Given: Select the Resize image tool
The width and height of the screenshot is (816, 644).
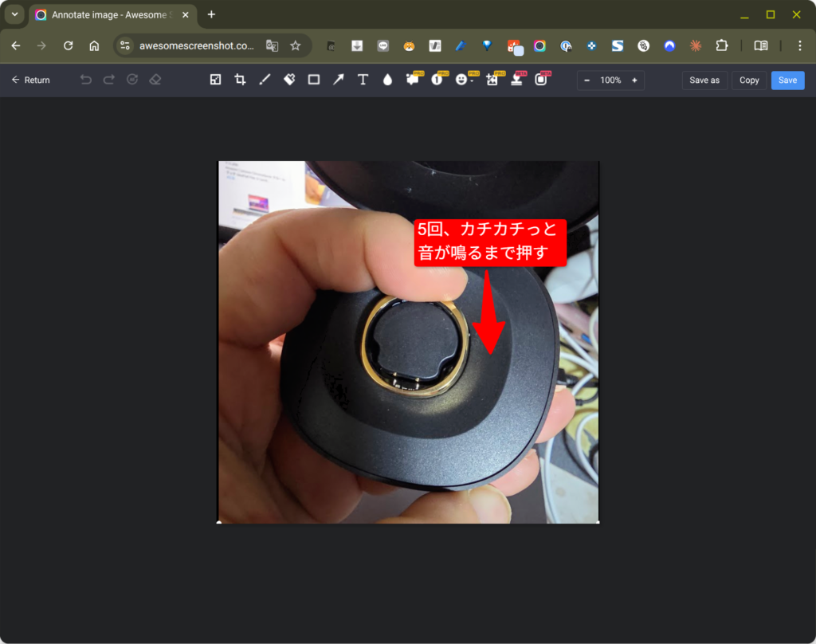Looking at the screenshot, I should coord(215,80).
